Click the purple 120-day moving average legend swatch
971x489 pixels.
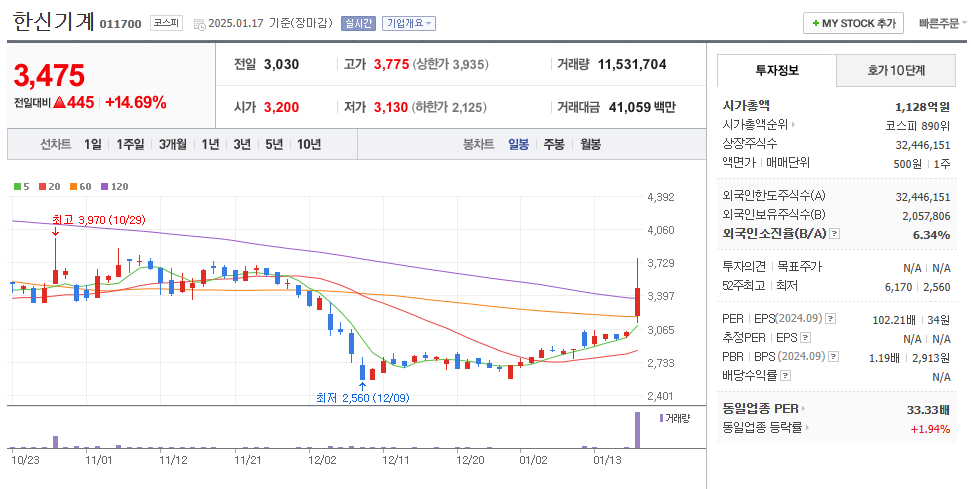(x=103, y=186)
